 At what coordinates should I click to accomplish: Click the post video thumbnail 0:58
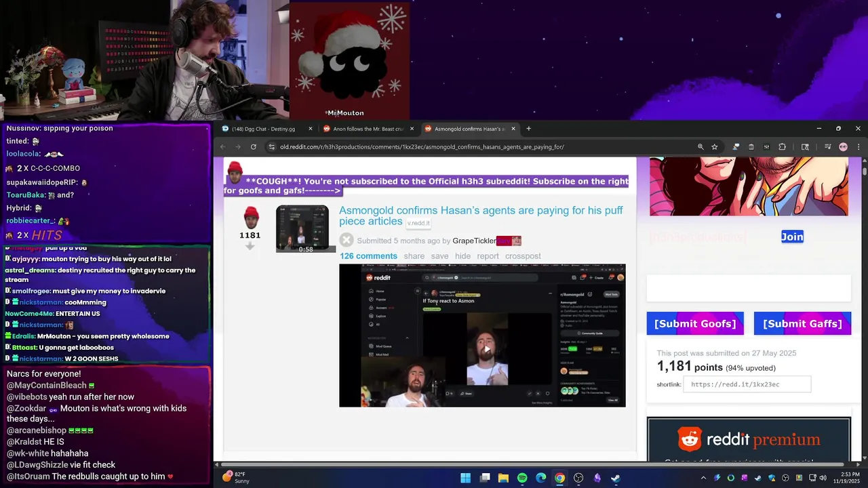tap(302, 229)
